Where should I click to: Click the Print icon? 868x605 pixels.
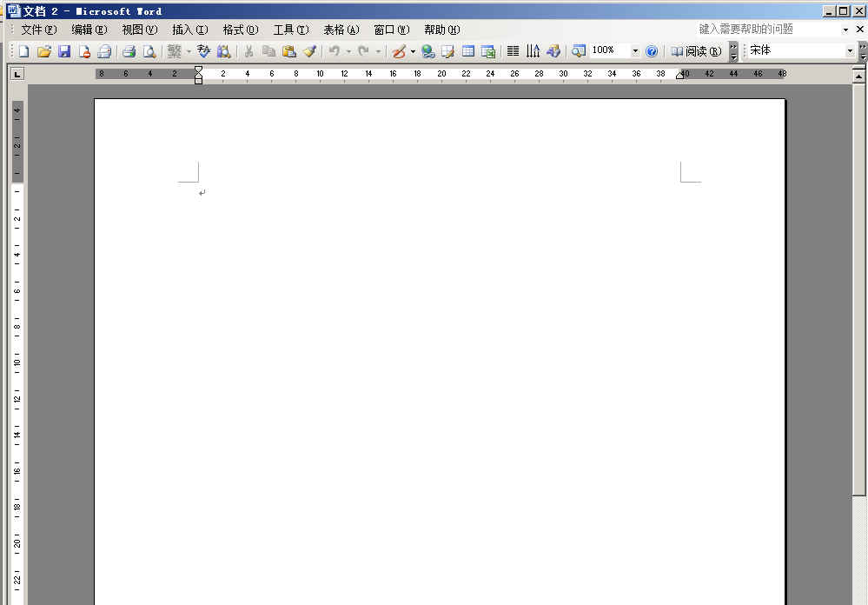click(129, 51)
